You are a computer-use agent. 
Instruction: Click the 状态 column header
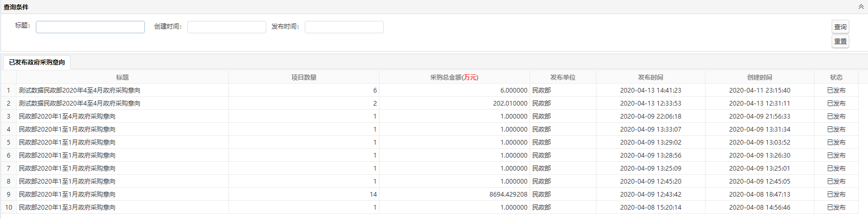point(836,78)
